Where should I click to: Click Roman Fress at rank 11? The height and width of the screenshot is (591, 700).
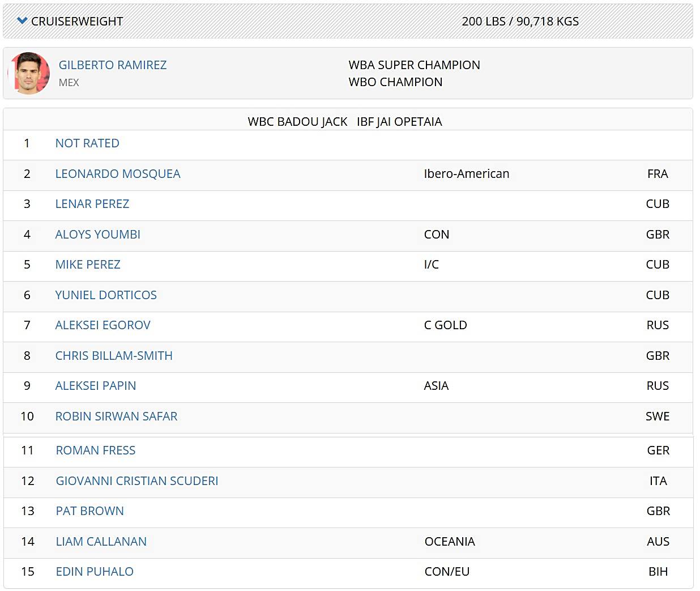click(96, 450)
